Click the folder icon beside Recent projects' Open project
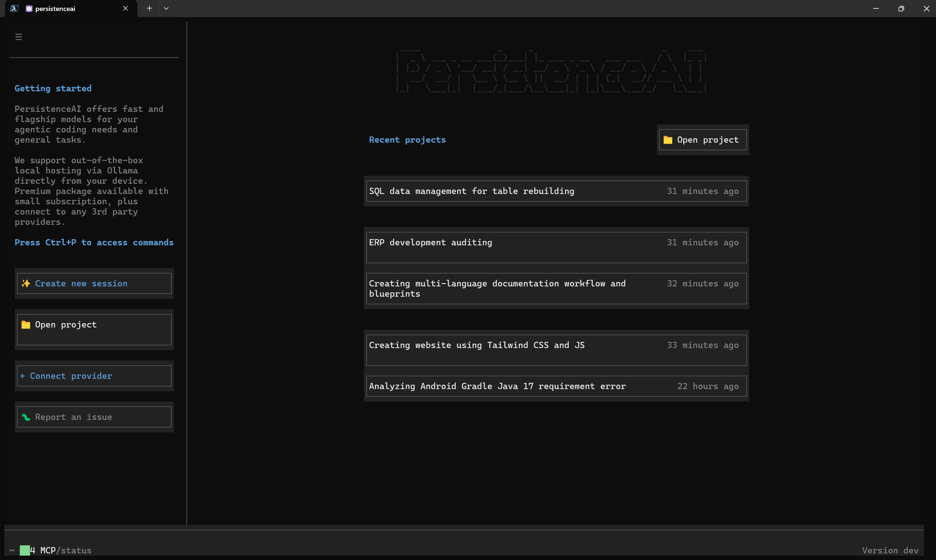Screen dimensions: 936x560 tap(667, 140)
